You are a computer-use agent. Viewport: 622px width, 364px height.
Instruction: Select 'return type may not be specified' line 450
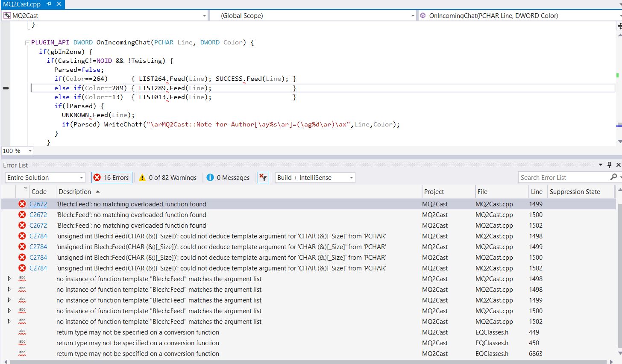click(x=138, y=343)
